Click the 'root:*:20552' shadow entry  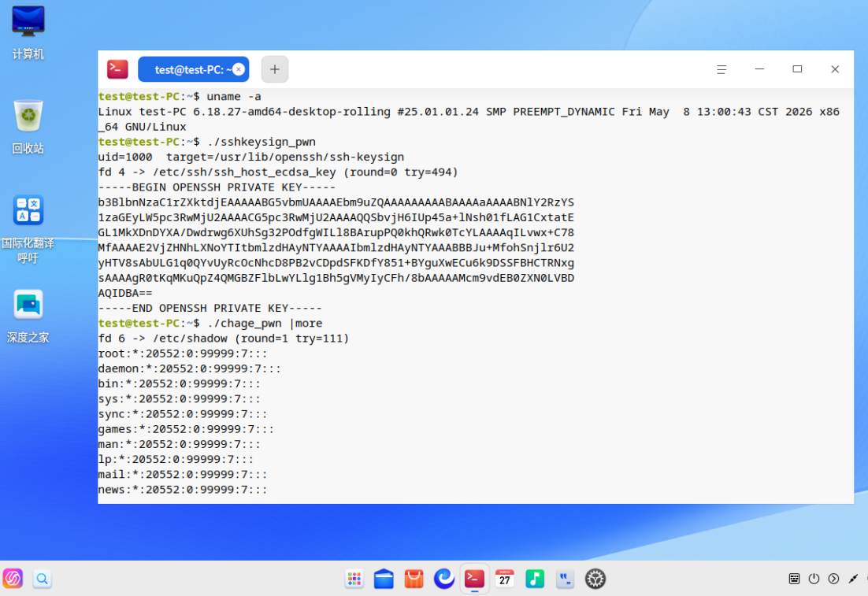click(x=183, y=353)
